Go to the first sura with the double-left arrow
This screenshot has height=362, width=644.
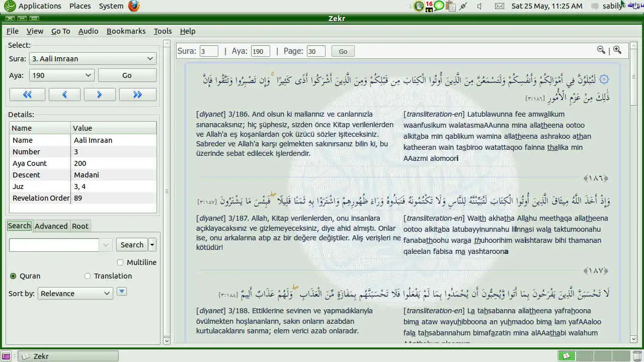[x=27, y=95]
